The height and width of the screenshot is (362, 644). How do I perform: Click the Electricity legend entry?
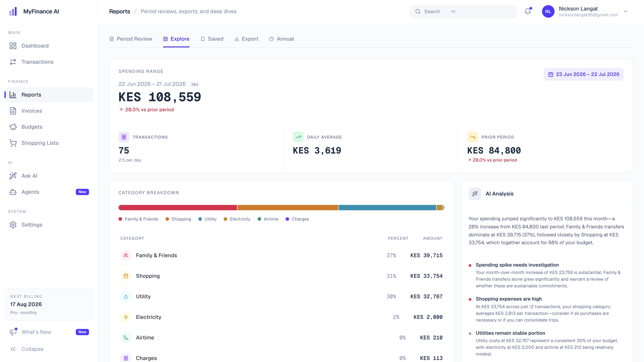click(237, 219)
